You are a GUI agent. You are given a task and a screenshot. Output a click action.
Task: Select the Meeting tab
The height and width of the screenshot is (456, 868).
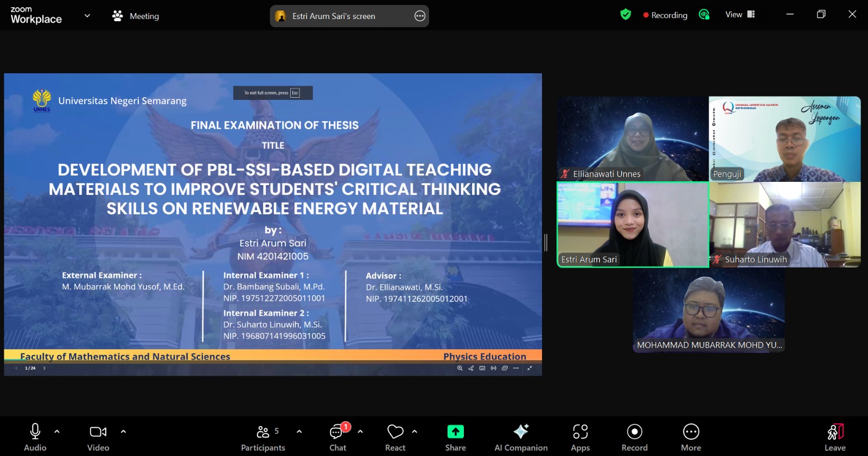(x=136, y=16)
